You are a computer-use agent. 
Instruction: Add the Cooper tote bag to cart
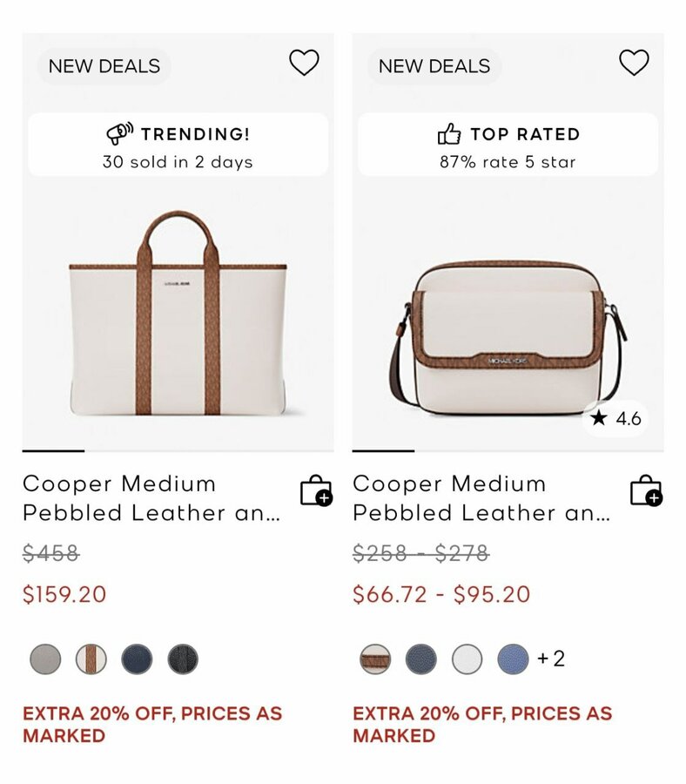point(316,490)
